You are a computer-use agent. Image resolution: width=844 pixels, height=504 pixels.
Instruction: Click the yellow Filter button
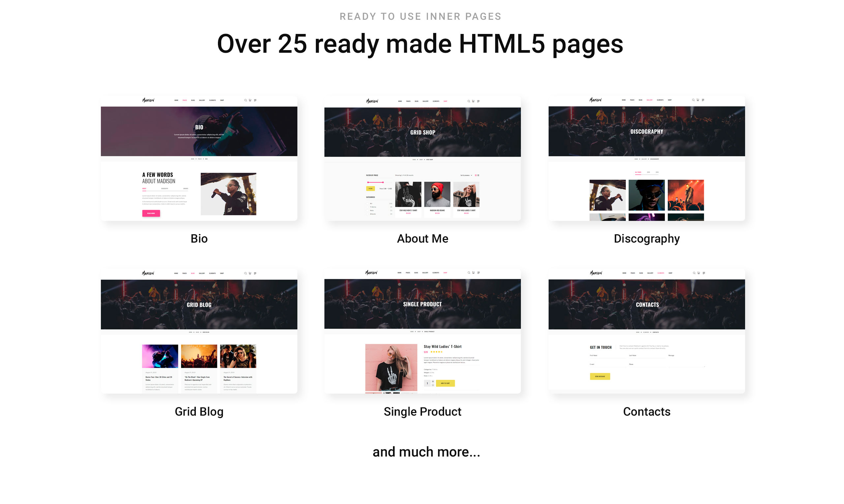(371, 189)
